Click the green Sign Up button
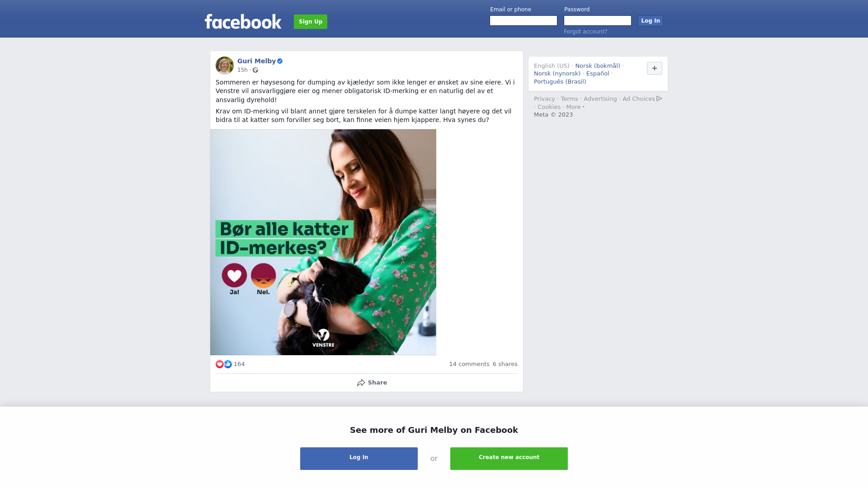 click(311, 22)
